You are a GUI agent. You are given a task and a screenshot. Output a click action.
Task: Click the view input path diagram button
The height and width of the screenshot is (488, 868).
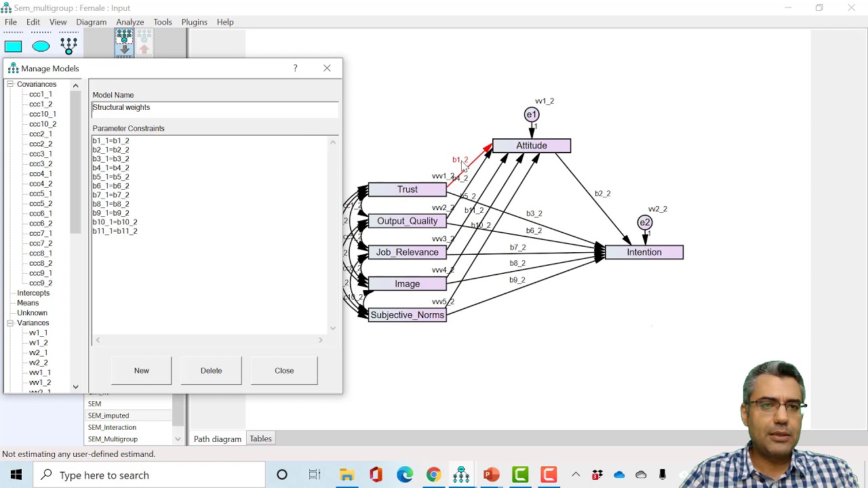point(124,42)
